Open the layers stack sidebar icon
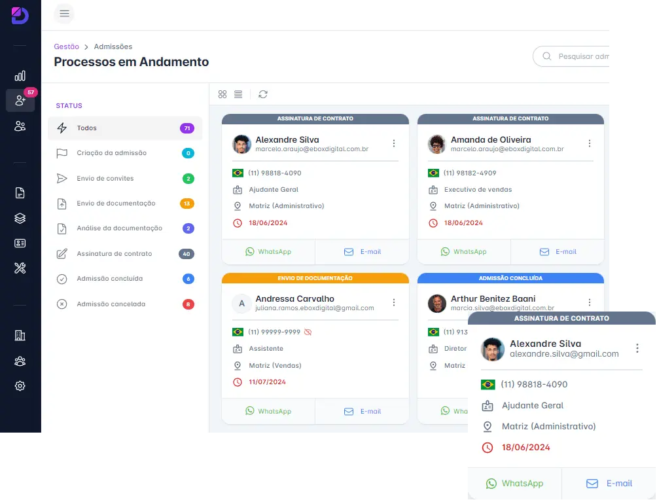This screenshot has width=657, height=500. pyautogui.click(x=20, y=218)
